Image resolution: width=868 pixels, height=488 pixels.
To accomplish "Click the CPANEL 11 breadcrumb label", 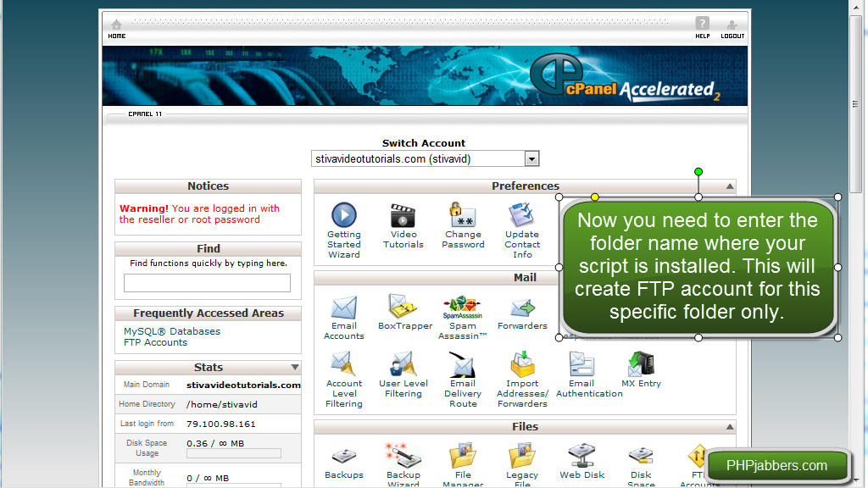I will click(x=145, y=114).
